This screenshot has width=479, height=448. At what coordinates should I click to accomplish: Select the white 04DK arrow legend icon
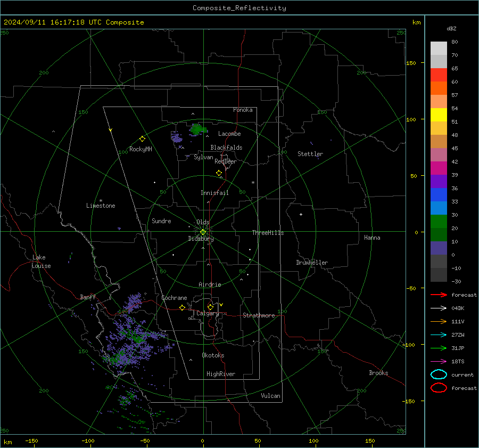point(439,308)
